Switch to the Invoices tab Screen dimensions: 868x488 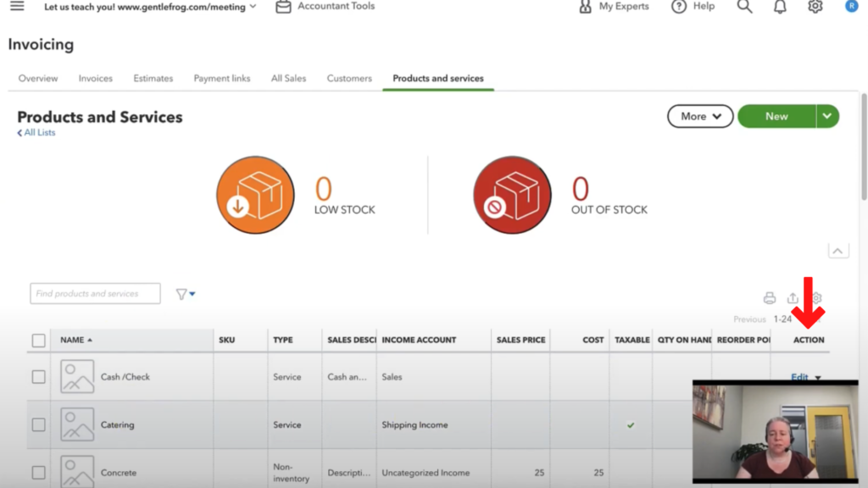click(95, 77)
